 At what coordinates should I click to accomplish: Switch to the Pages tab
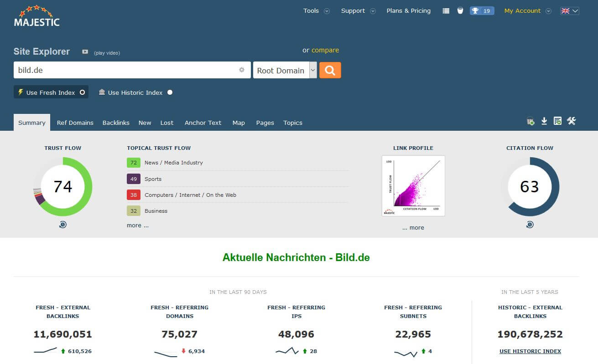[x=265, y=123]
